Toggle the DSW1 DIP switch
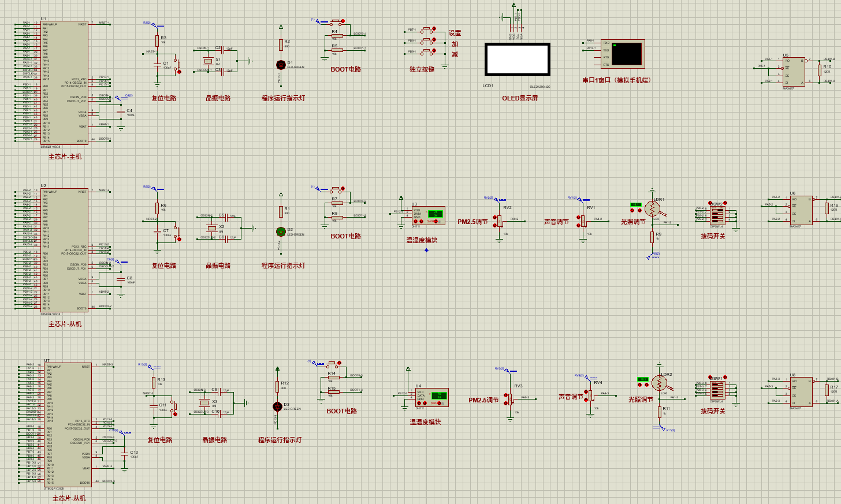Screen dimensions: 841x504 [x=717, y=390]
